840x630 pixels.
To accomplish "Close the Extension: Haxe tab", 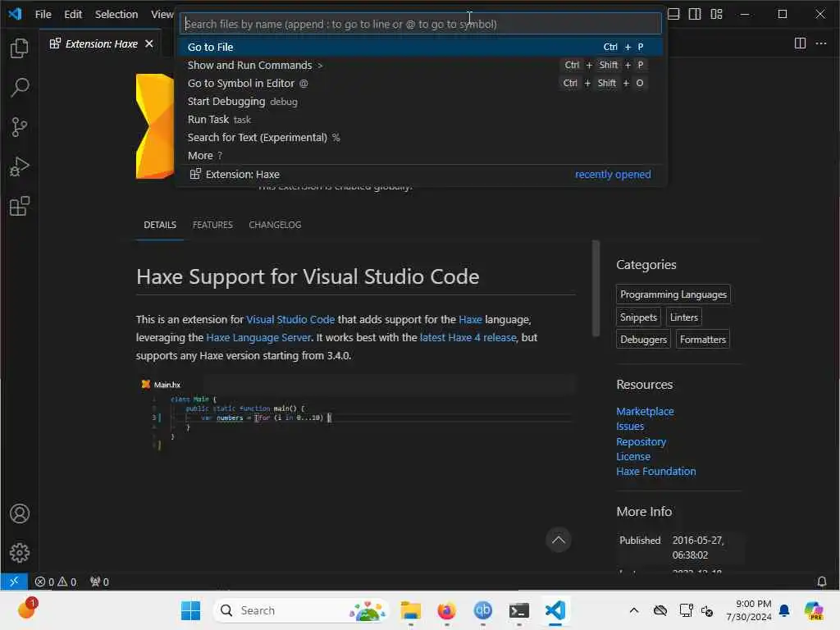I will coord(149,44).
